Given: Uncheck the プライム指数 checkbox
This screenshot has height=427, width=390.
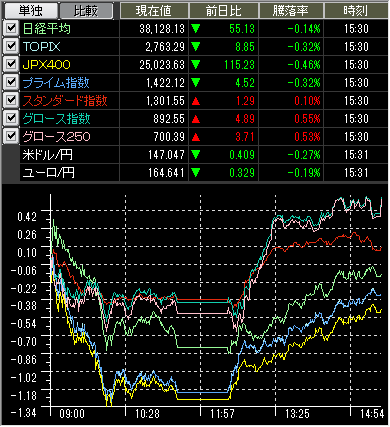Looking at the screenshot, I should click(x=11, y=83).
